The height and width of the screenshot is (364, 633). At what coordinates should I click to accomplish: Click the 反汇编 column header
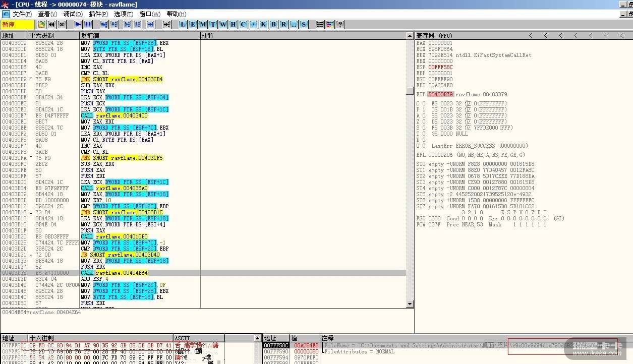click(x=90, y=36)
